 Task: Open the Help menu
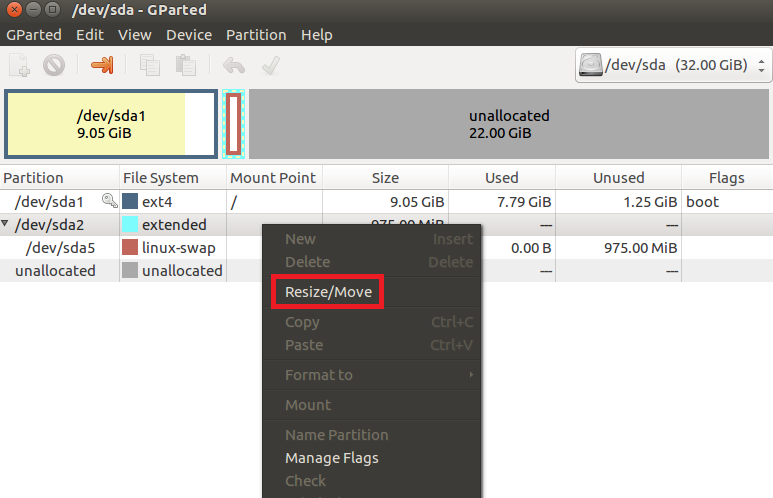click(316, 35)
